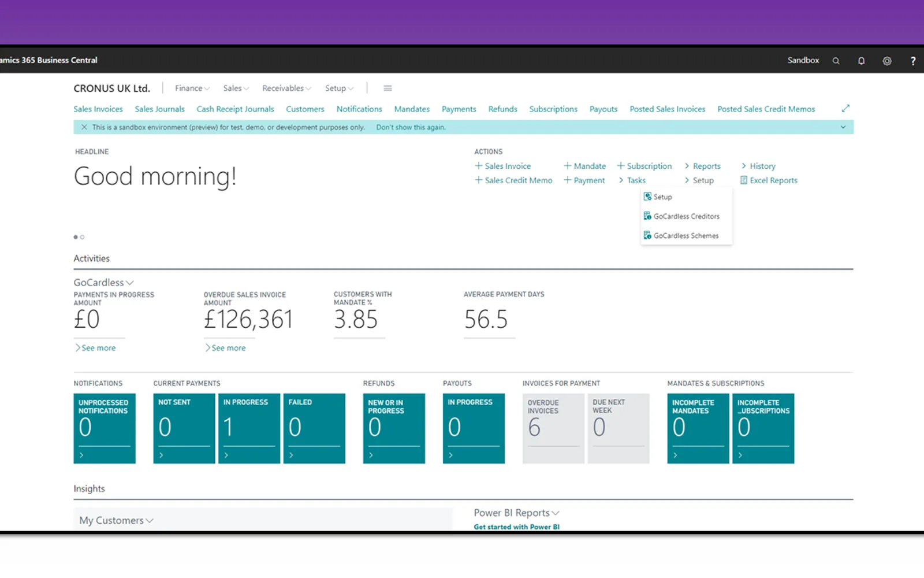The image size is (924, 578).
Task: Open the search magnifier icon
Action: point(836,61)
